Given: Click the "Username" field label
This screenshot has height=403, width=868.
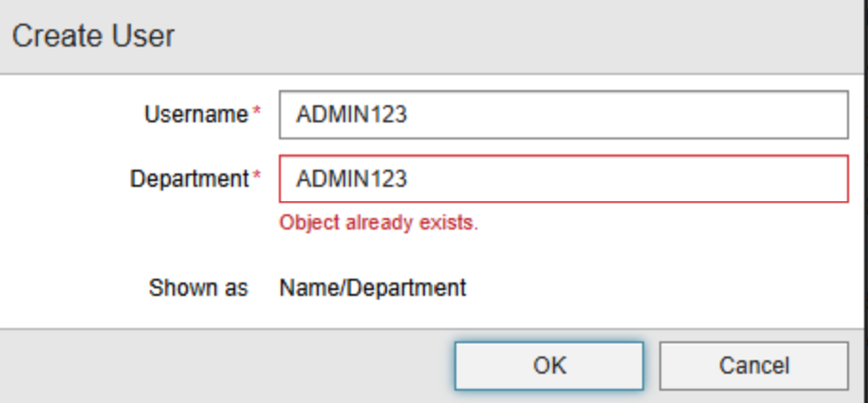Looking at the screenshot, I should pyautogui.click(x=195, y=115).
